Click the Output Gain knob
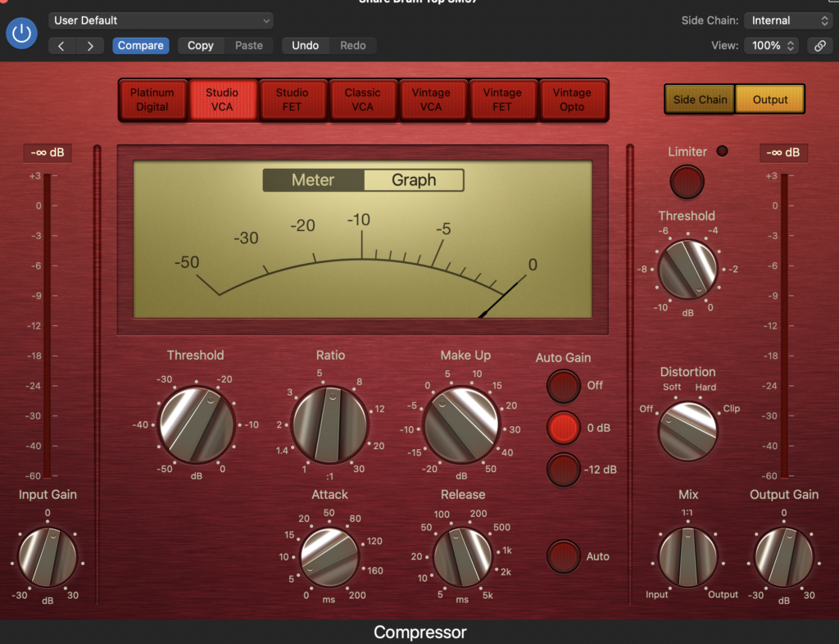839x644 pixels. click(784, 557)
